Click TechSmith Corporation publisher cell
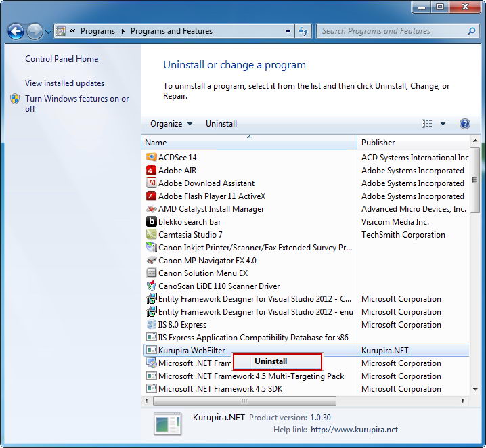 tap(403, 235)
